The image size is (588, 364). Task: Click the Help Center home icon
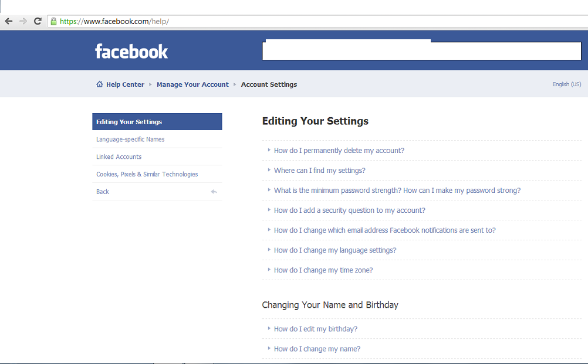[99, 84]
